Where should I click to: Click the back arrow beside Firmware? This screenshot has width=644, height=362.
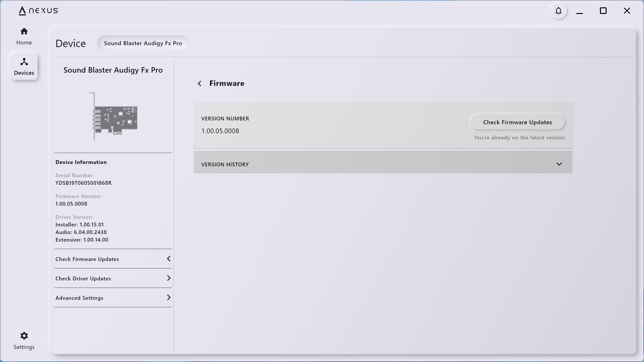(x=200, y=84)
